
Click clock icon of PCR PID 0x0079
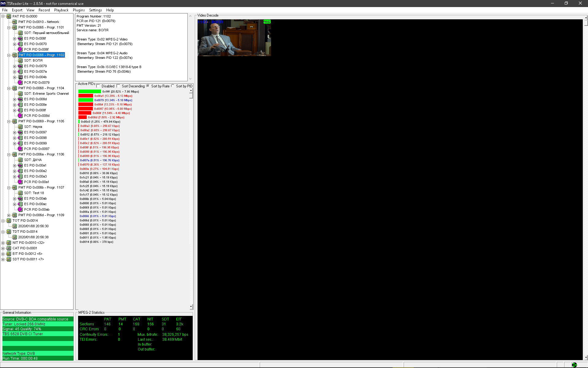[x=20, y=82]
